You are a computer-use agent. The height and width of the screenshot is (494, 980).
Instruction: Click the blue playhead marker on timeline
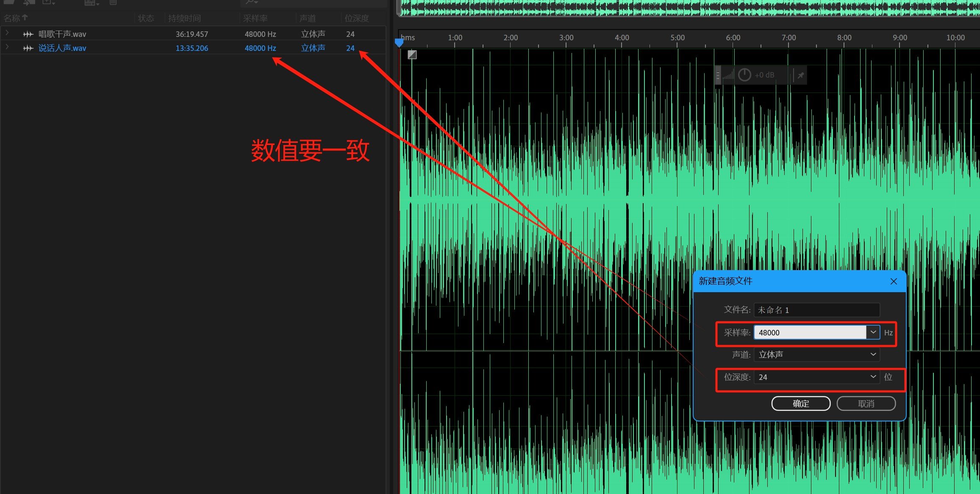[x=399, y=43]
